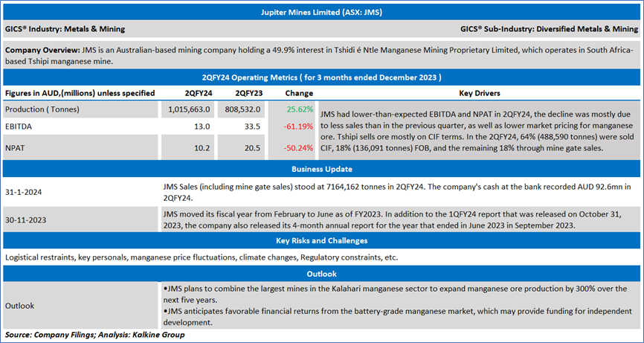Click the '13.0' EBITDA cell
644x343 pixels.
point(203,127)
